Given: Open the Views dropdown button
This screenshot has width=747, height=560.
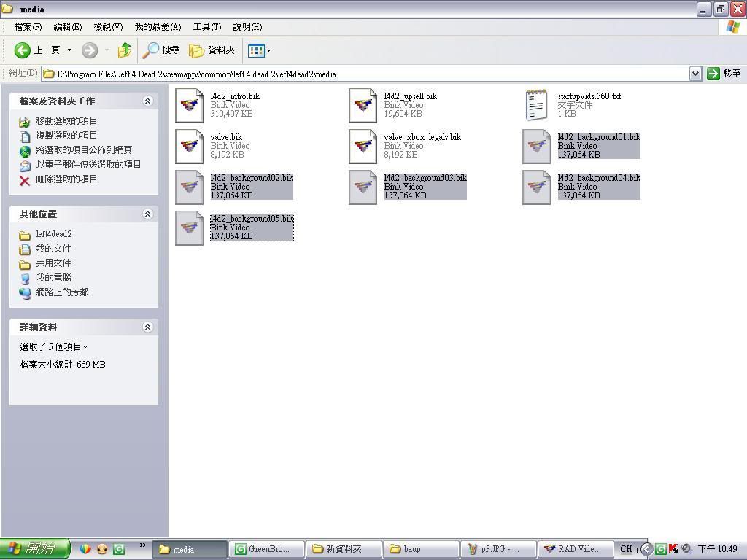Looking at the screenshot, I should click(x=259, y=50).
